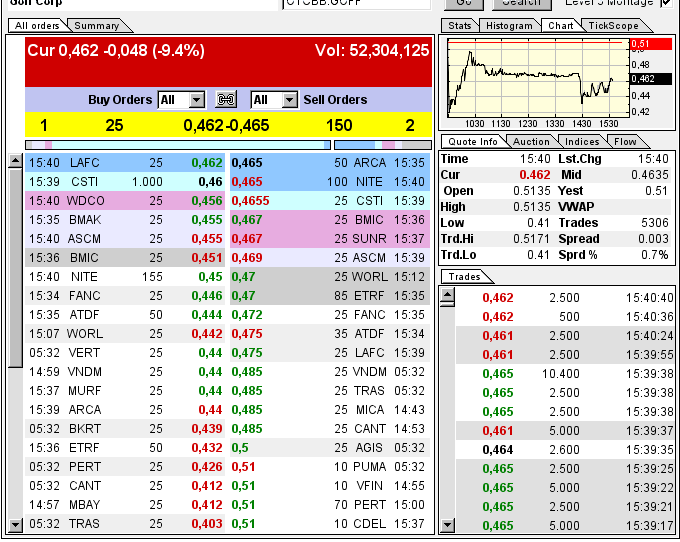The image size is (680, 542).
Task: Click the Trd.Hi value 0.5171
Action: [532, 239]
